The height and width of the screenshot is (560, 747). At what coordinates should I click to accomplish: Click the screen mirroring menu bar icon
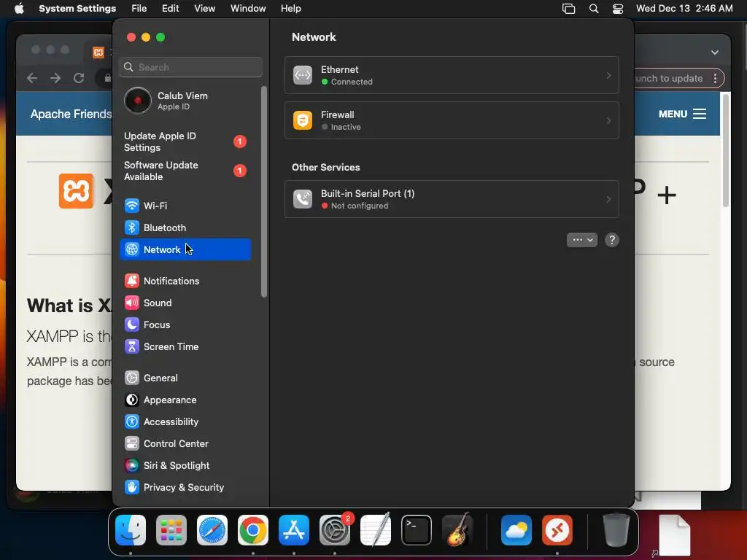[x=568, y=9]
